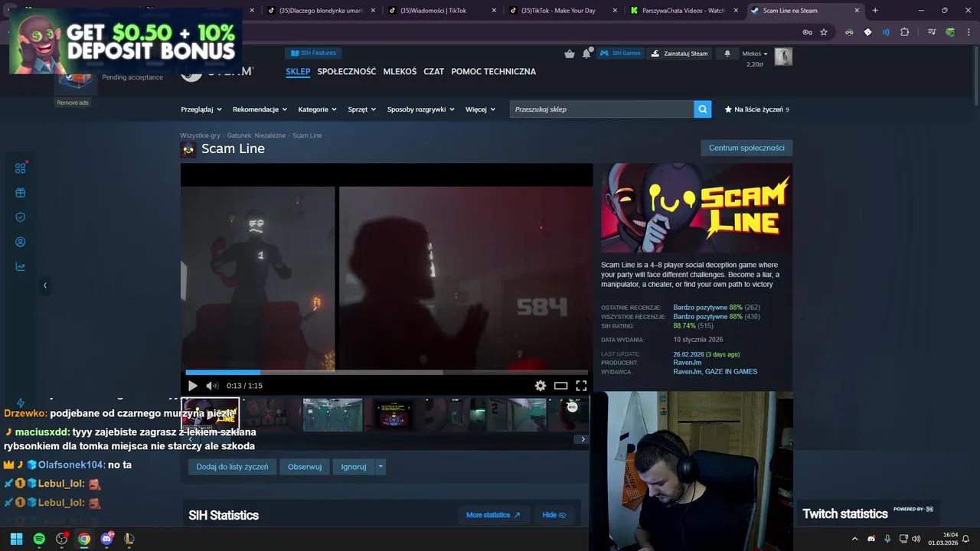Open the password key icon in address bar
Screen dimensions: 980x551
[807, 32]
